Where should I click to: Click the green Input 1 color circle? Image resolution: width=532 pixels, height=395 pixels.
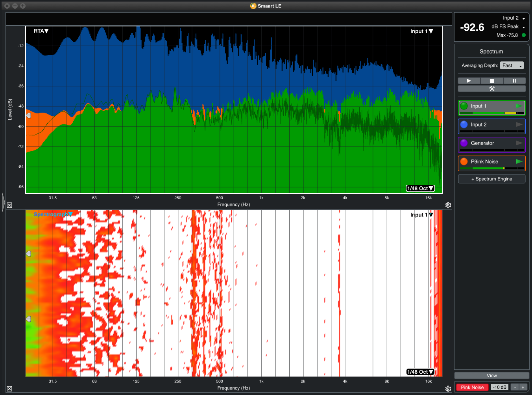click(464, 106)
